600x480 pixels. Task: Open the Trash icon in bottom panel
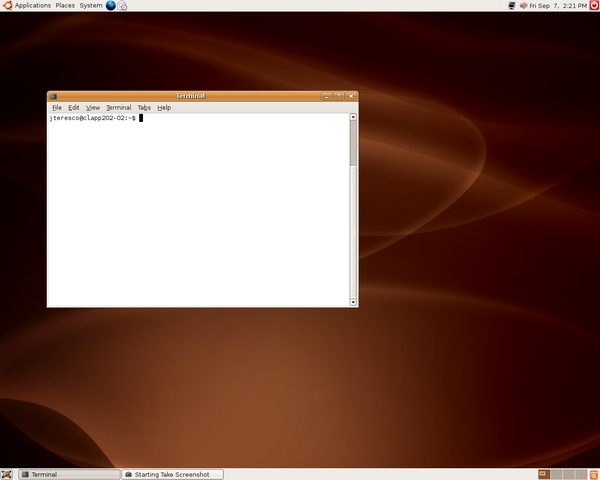(x=593, y=475)
